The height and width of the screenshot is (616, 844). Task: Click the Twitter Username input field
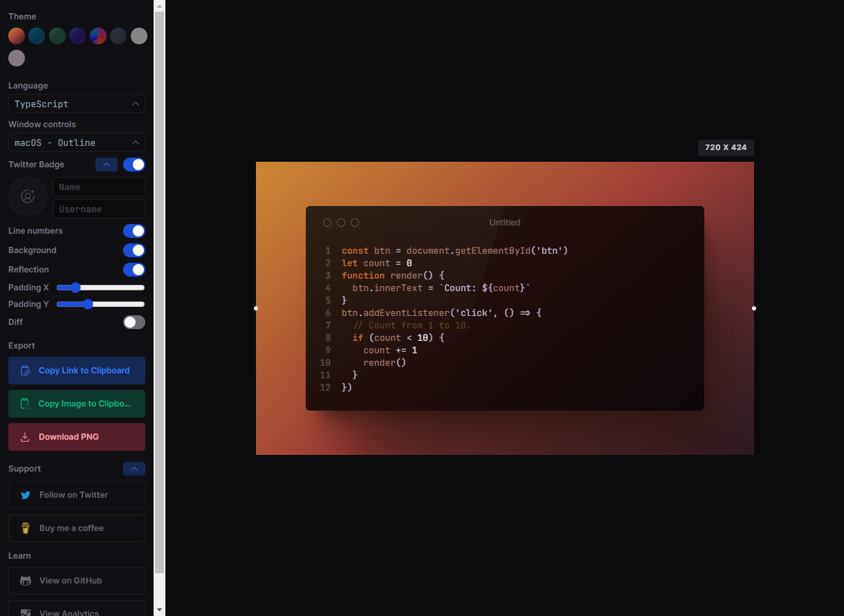(x=98, y=209)
